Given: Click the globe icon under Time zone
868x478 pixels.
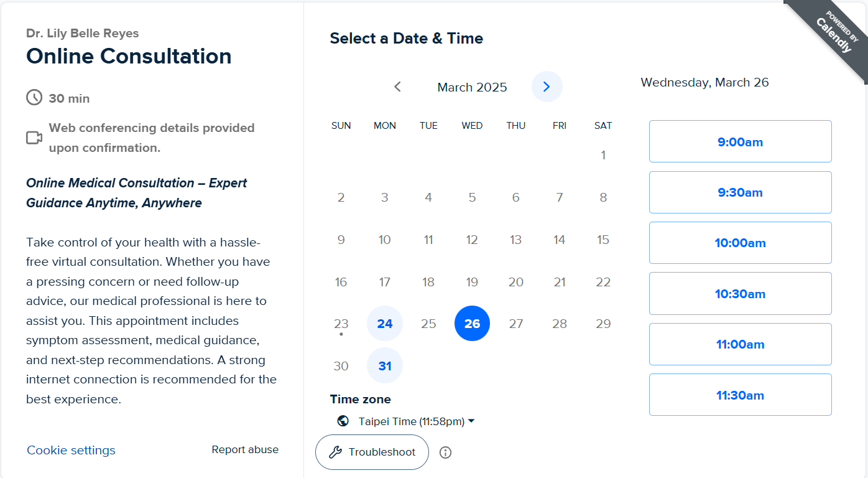Looking at the screenshot, I should pos(343,421).
